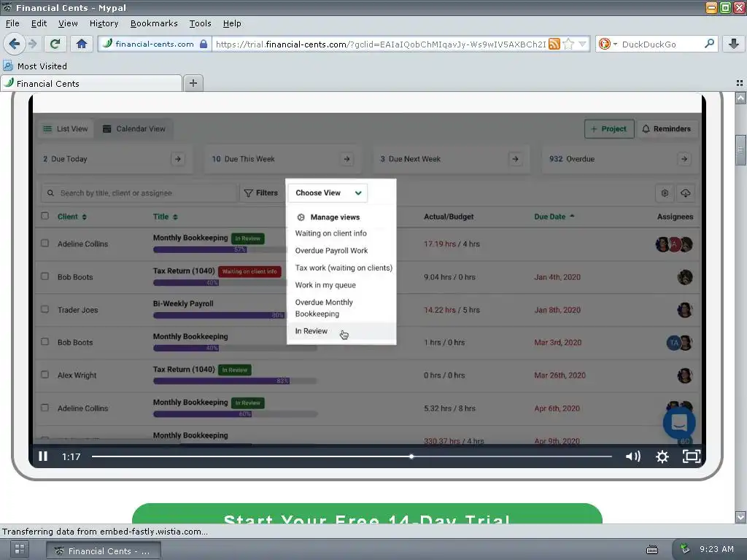Open the address bar history dropdown arrow
This screenshot has height=560, width=747.
(x=582, y=44)
